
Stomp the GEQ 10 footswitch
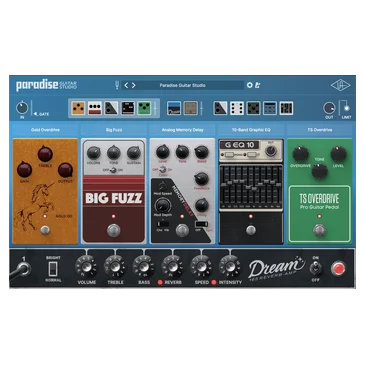(x=251, y=230)
